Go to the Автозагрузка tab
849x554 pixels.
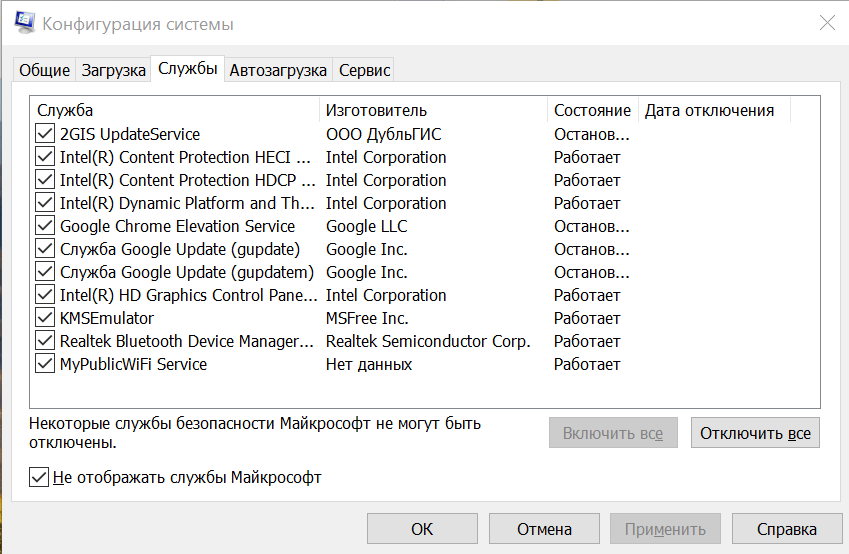pos(278,70)
